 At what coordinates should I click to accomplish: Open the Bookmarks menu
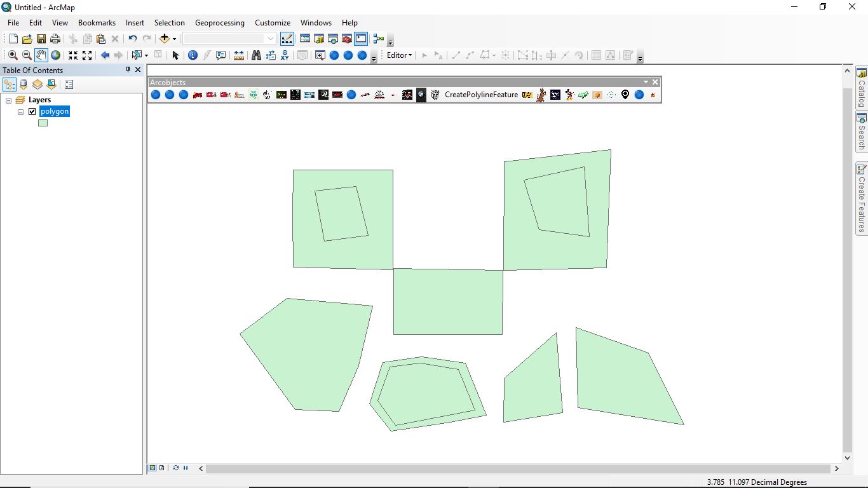97,22
